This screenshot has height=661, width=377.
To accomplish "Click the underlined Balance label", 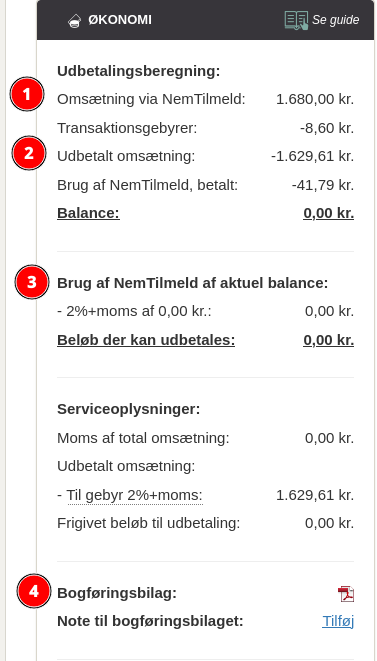I will (89, 213).
